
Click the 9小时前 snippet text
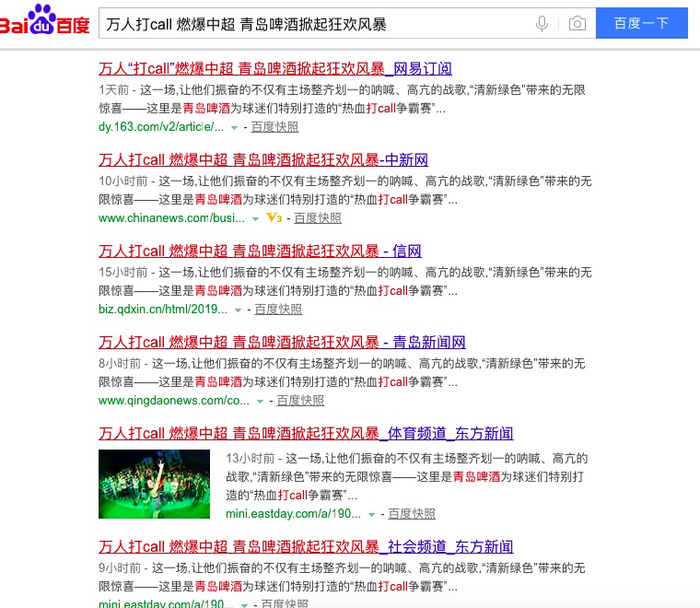click(x=342, y=577)
